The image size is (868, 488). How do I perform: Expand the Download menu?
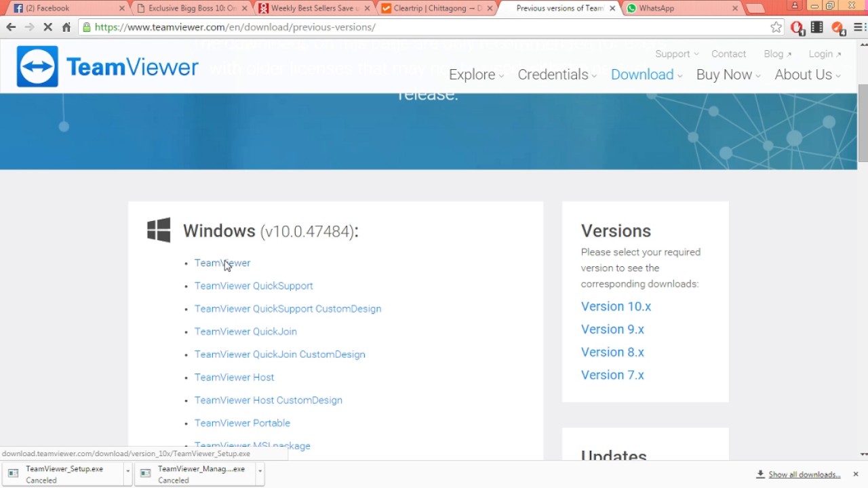pos(646,75)
